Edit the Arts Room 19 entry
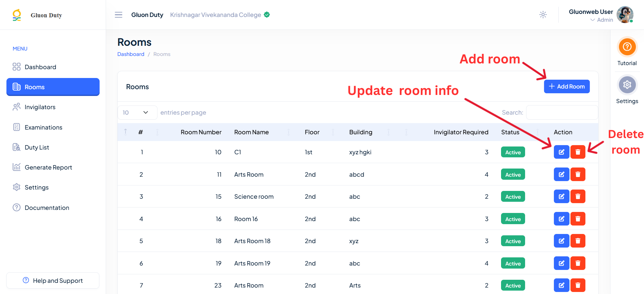Screen dimensions: 644x294 tap(561, 263)
